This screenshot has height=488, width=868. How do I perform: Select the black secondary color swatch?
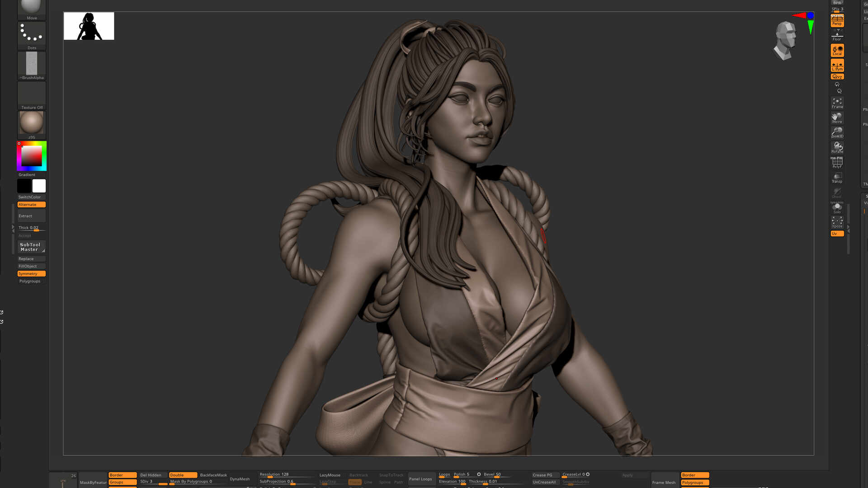tap(24, 186)
